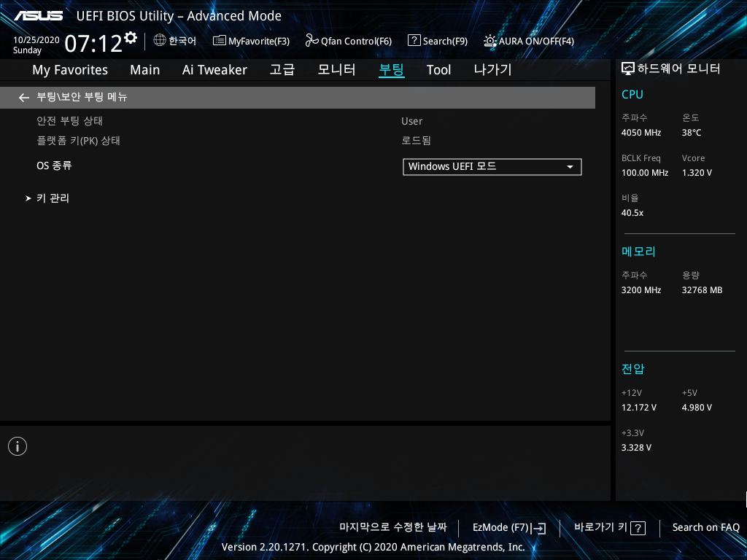Image resolution: width=747 pixels, height=560 pixels.
Task: Select 플랫폼 키(PK) 상태 row label
Action: [x=78, y=141]
